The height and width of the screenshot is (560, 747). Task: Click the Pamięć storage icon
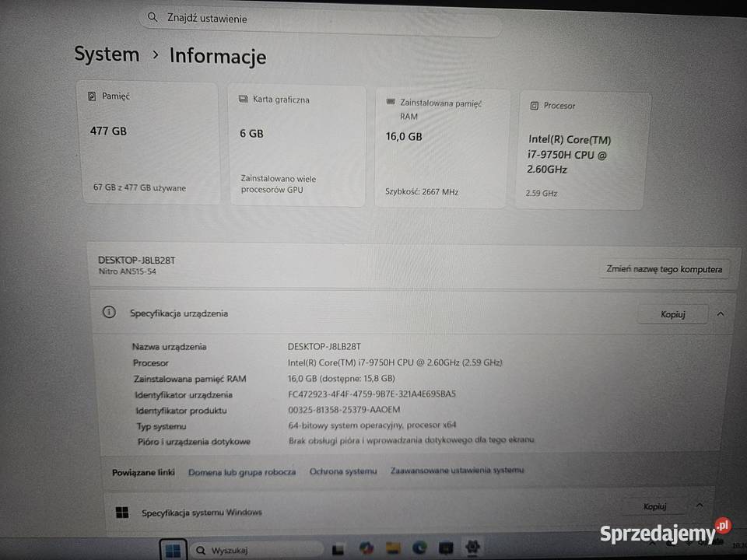pos(92,96)
